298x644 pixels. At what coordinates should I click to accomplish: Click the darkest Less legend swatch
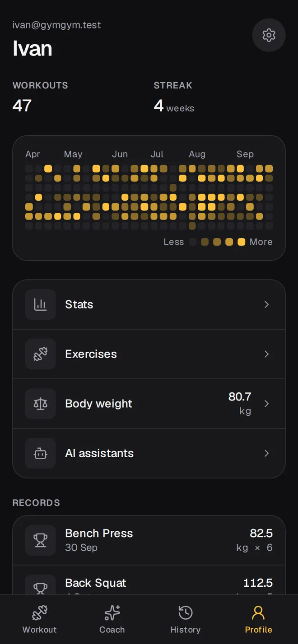pyautogui.click(x=193, y=242)
